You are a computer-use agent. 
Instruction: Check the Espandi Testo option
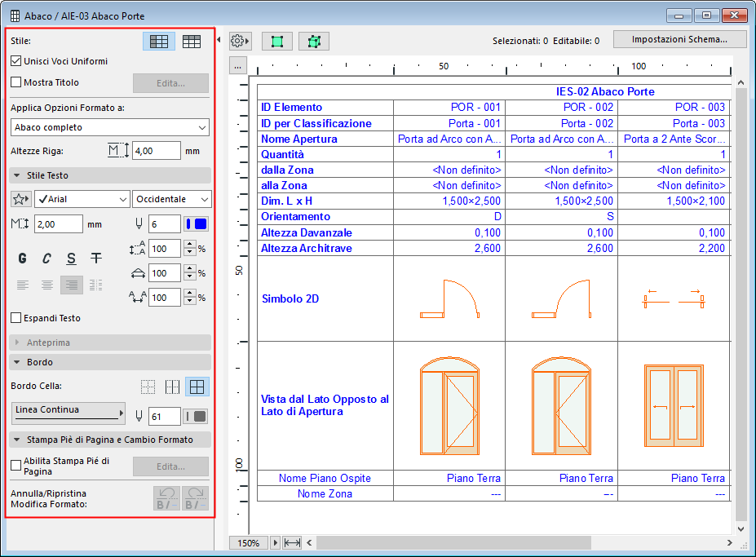(x=16, y=318)
